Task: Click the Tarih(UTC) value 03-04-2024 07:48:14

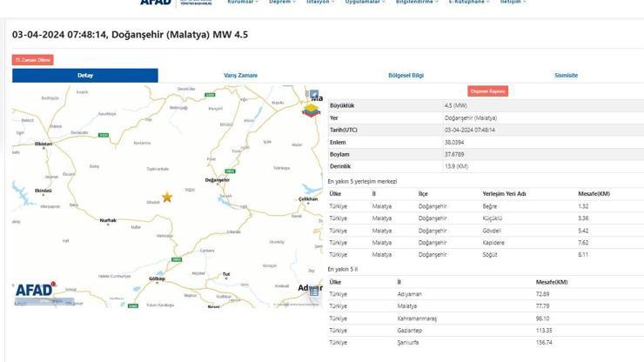Action: (x=469, y=130)
